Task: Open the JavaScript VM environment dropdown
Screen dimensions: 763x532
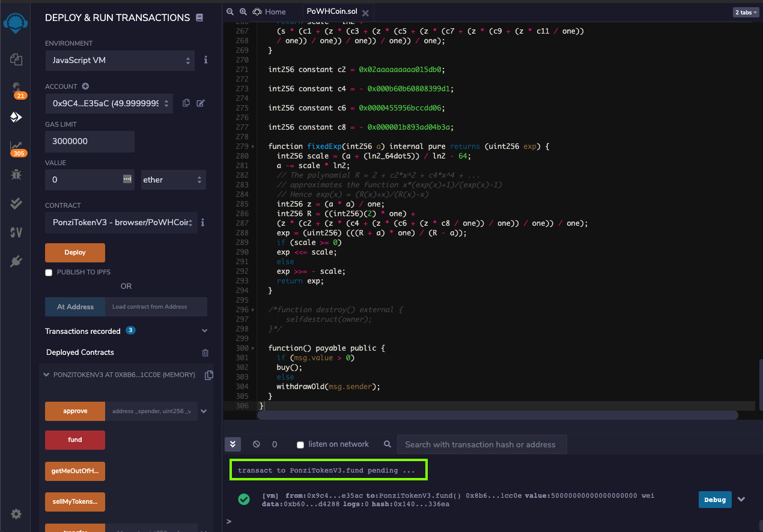Action: (120, 61)
